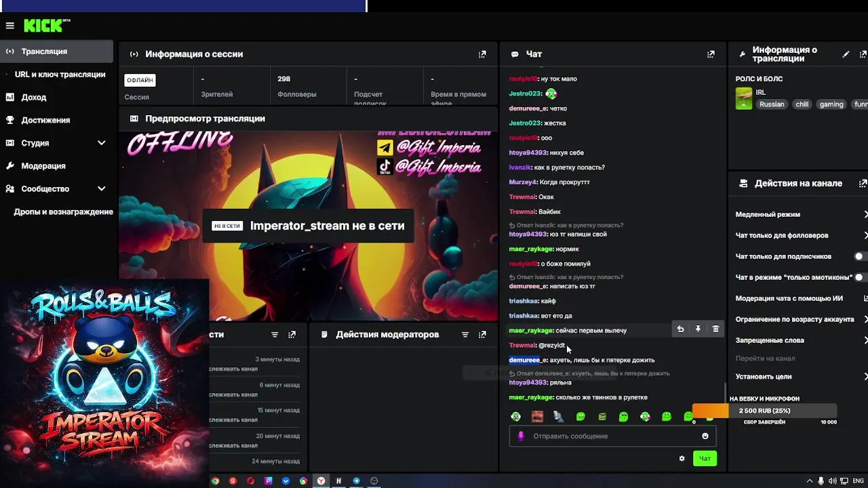Pick the first emote in the quick-emote row
Image resolution: width=868 pixels, height=488 pixels.
coord(516,416)
